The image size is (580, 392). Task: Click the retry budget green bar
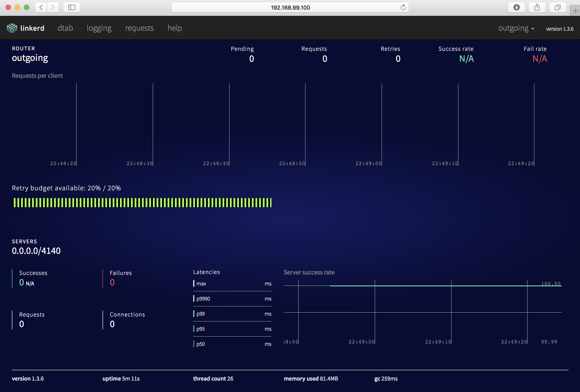click(x=142, y=202)
